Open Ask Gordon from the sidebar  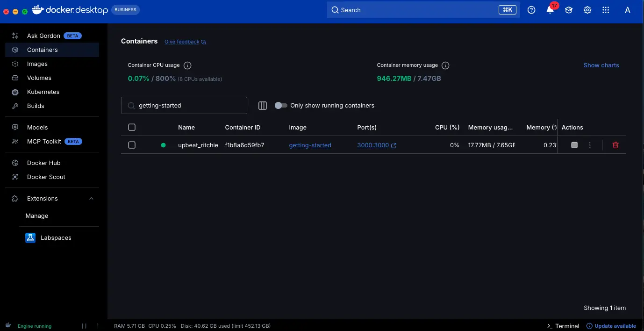(43, 36)
